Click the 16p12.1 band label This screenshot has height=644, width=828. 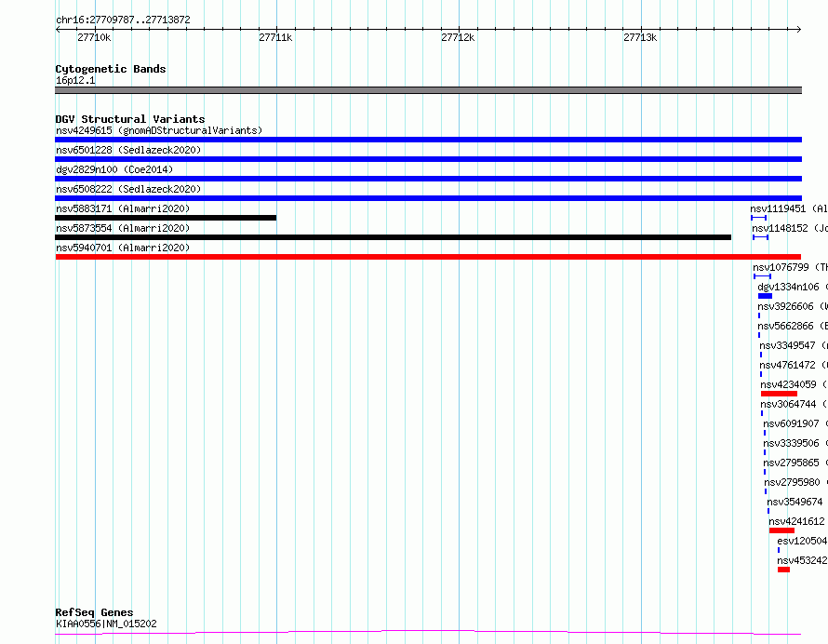click(75, 80)
